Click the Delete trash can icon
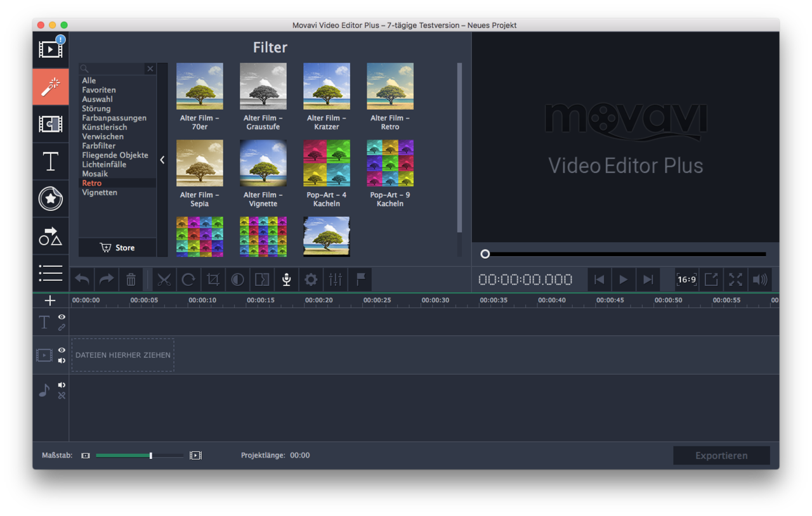This screenshot has width=812, height=516. pos(131,280)
